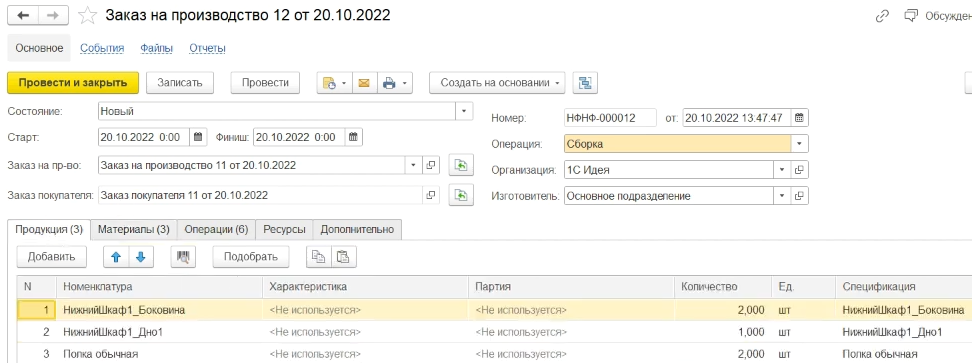Select Полка обычная in Номенклатура column
Image resolution: width=972 pixels, height=363 pixels.
pyautogui.click(x=100, y=354)
